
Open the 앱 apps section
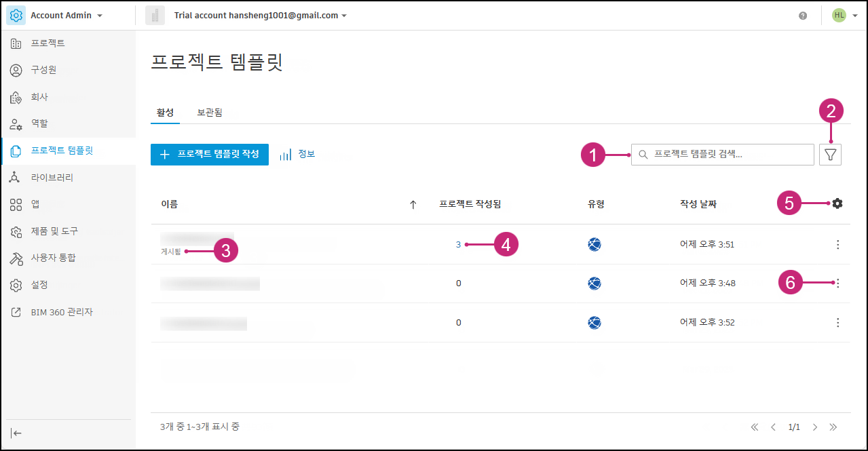[35, 204]
